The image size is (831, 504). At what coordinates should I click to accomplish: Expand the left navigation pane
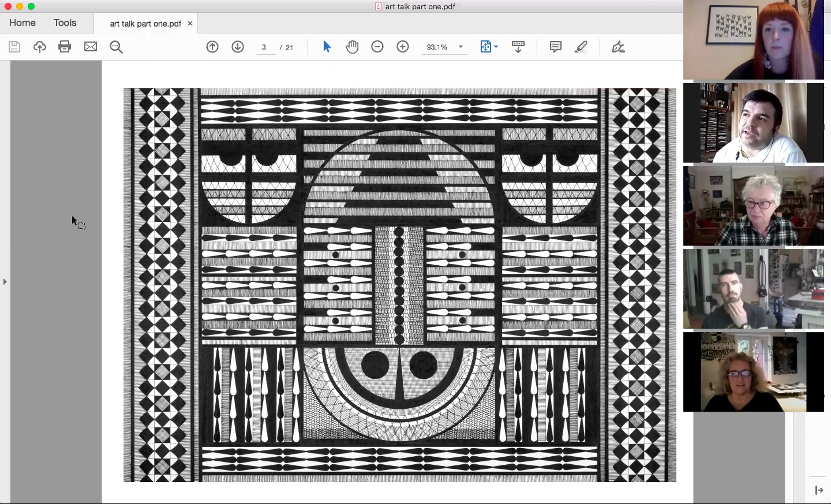pos(5,282)
